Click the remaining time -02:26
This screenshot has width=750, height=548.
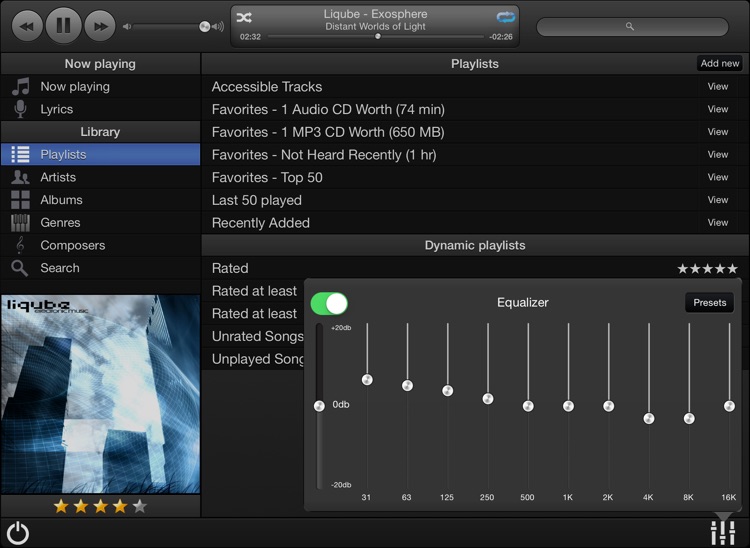tap(501, 37)
